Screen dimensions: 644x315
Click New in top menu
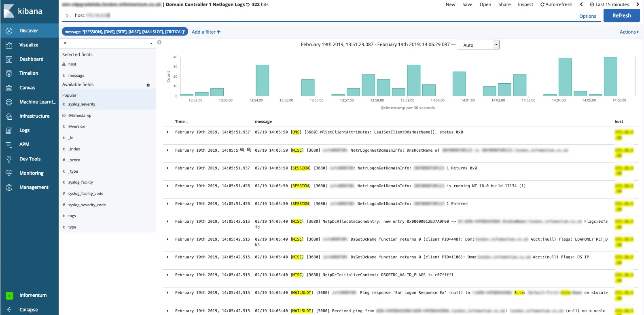450,4
